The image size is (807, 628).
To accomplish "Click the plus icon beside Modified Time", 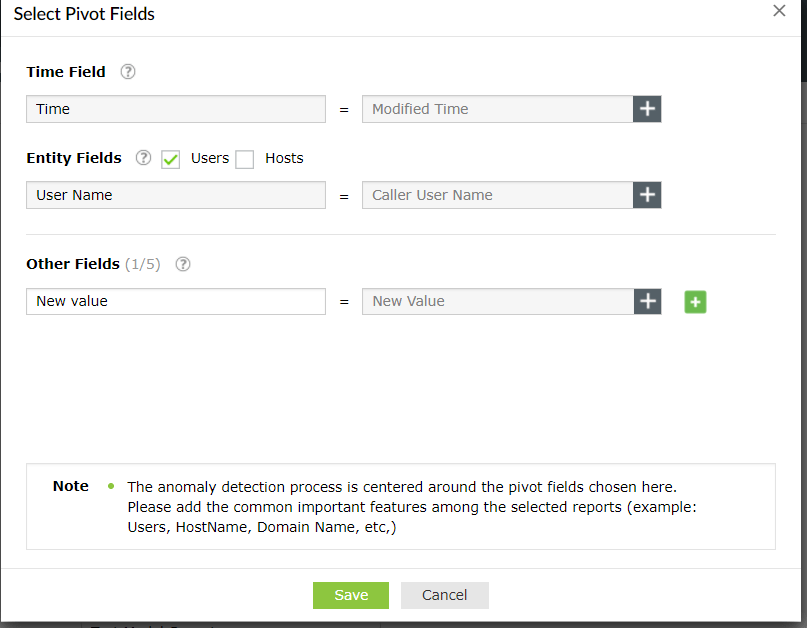I will pyautogui.click(x=646, y=109).
